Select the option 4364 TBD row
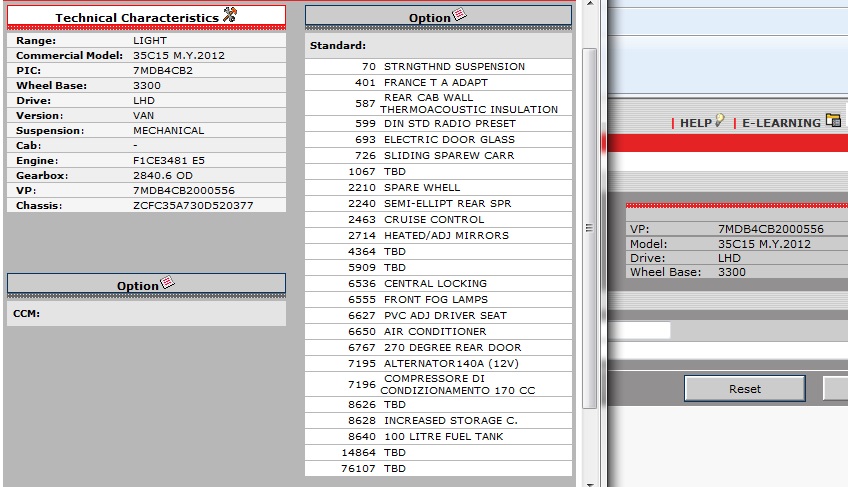This screenshot has height=487, width=848. 439,252
